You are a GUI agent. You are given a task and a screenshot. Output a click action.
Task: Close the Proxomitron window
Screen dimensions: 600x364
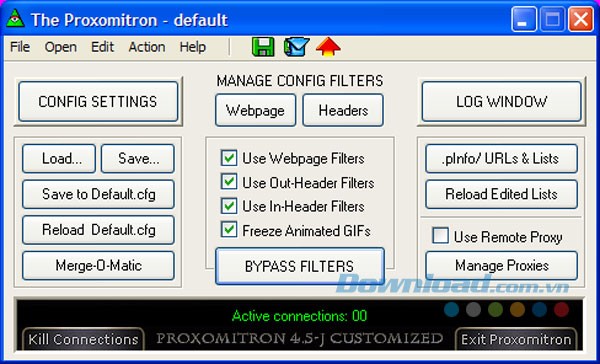tap(581, 19)
